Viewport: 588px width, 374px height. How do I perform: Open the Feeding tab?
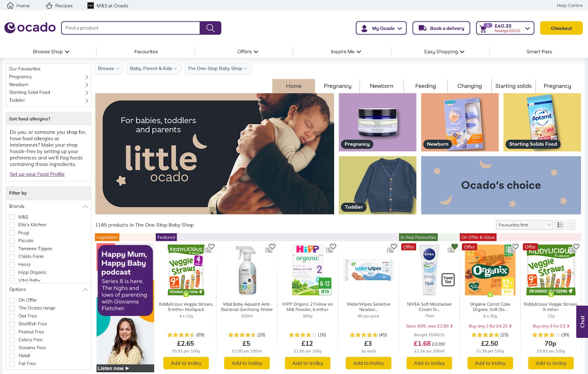pyautogui.click(x=426, y=86)
